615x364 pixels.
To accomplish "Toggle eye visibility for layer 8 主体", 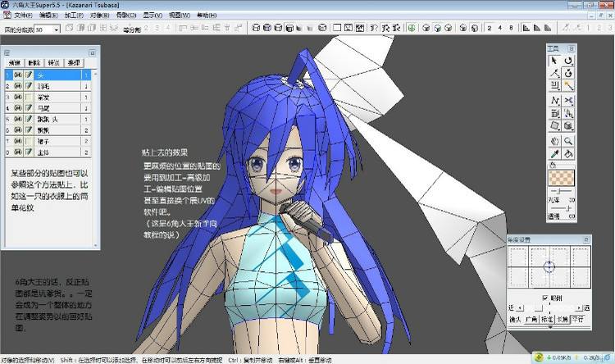I will click(x=18, y=152).
